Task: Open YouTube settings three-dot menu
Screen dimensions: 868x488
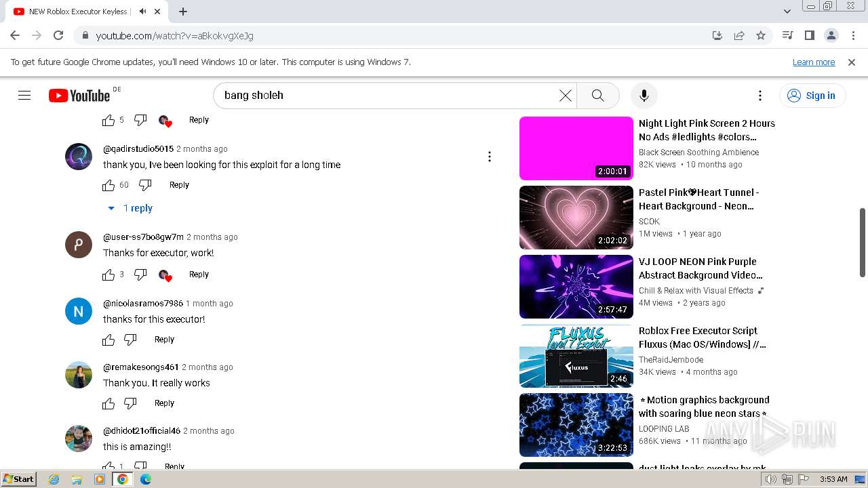Action: (760, 96)
